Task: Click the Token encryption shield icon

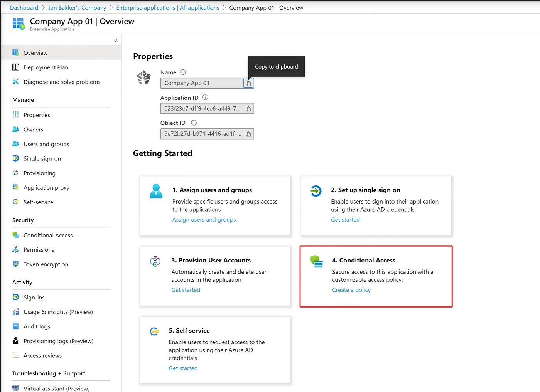Action: 15,264
